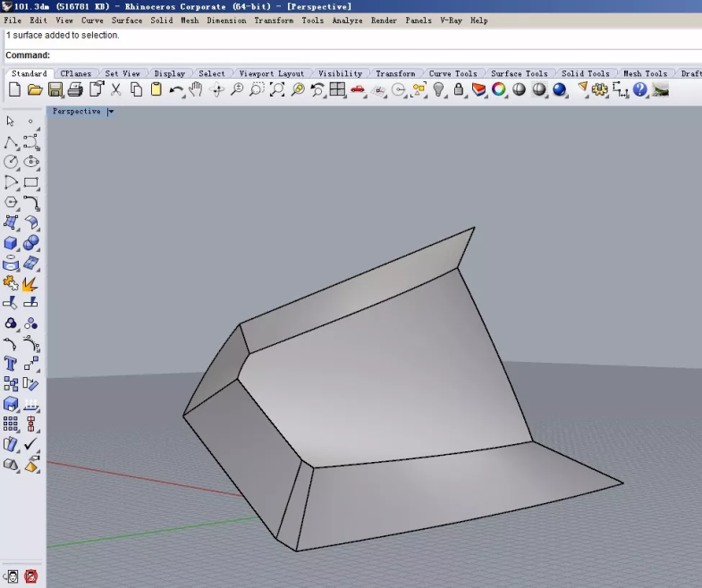
Task: Click the Explode icon
Action: coord(30,284)
